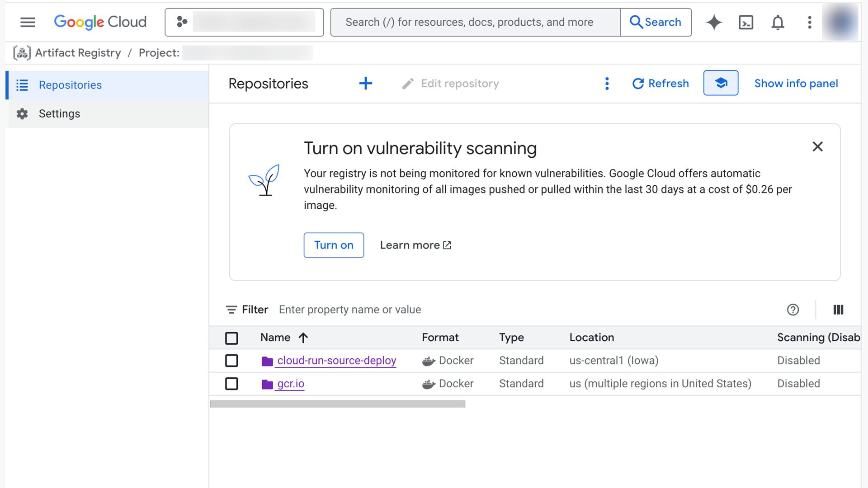The height and width of the screenshot is (488, 868).
Task: Open column display options icon
Action: coord(838,310)
